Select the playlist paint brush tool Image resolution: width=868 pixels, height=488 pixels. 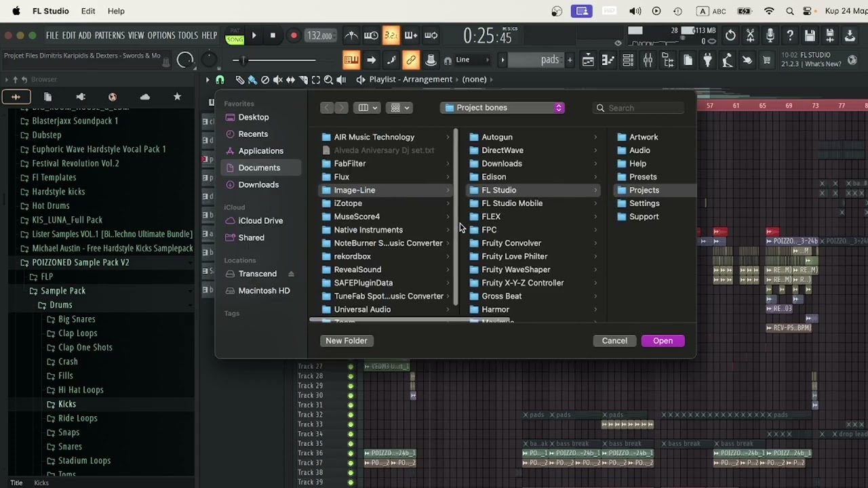252,80
